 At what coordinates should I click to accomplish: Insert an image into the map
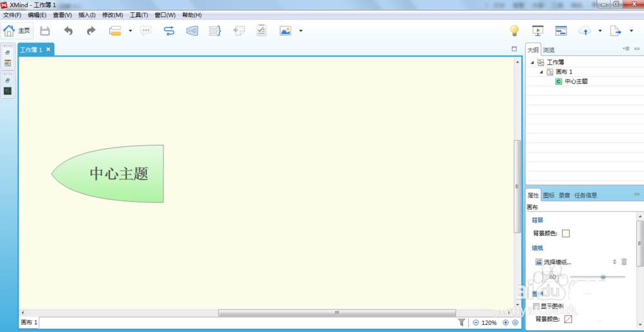click(285, 31)
